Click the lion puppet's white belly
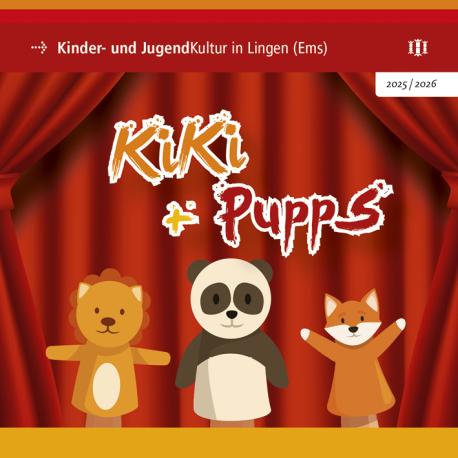Viewport: 458px width, 458px height. pos(107,386)
